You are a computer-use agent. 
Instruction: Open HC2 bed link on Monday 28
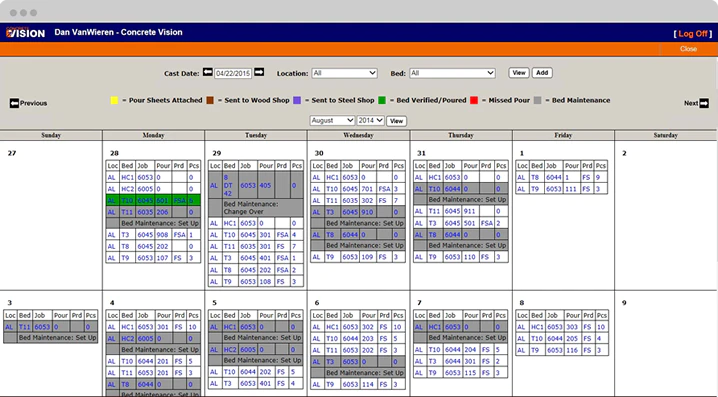point(127,189)
